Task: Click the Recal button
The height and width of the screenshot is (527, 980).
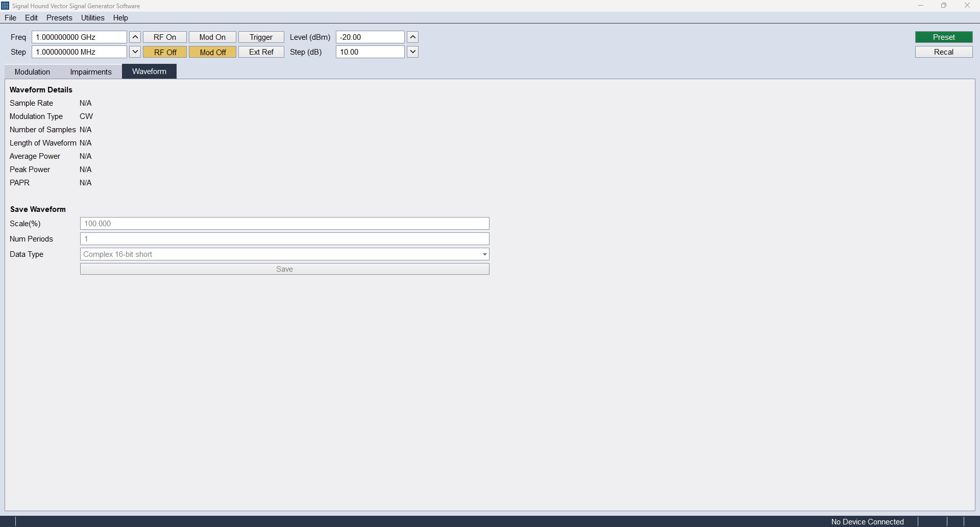Action: click(x=944, y=52)
